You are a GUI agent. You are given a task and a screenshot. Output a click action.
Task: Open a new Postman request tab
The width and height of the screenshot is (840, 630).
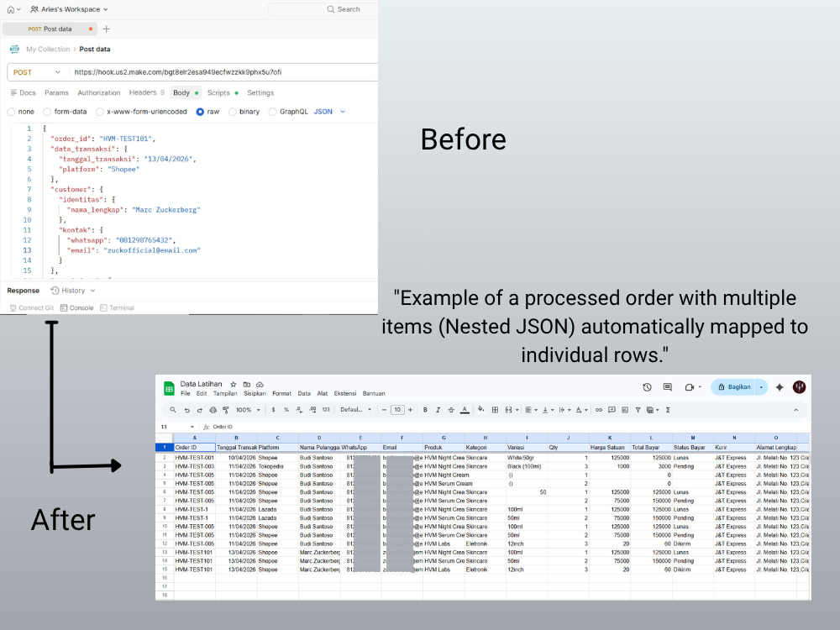coord(106,29)
